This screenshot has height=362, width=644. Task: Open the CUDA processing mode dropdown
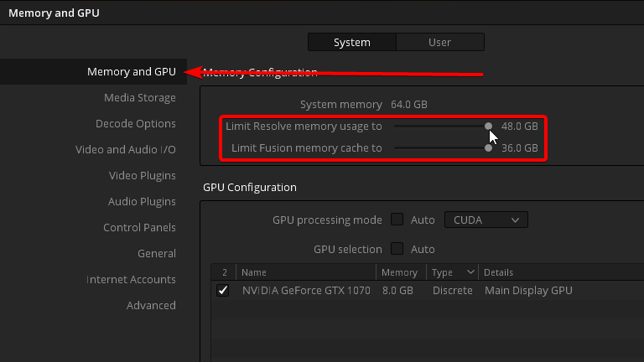point(486,220)
